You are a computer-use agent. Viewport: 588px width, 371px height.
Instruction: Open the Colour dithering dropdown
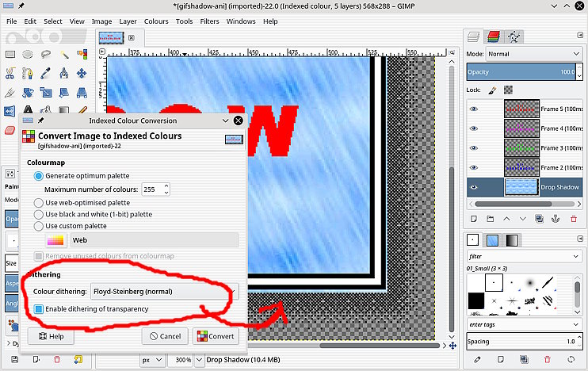(165, 292)
